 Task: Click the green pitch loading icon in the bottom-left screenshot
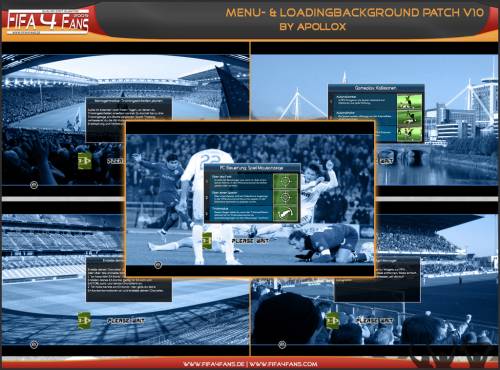[x=84, y=320]
